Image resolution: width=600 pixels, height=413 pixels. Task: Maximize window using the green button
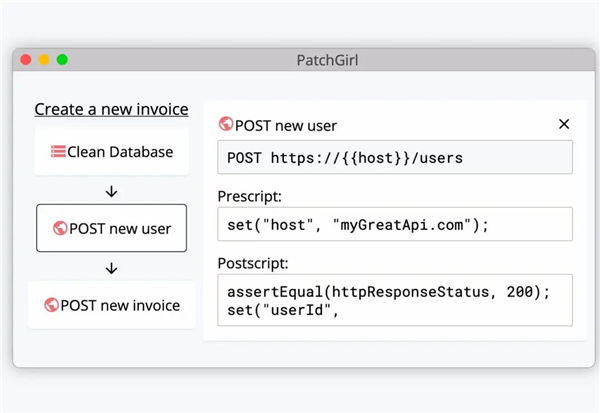coord(62,60)
